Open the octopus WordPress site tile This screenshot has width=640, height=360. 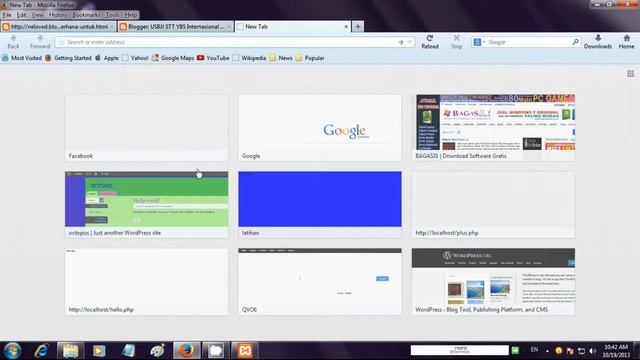coord(147,205)
